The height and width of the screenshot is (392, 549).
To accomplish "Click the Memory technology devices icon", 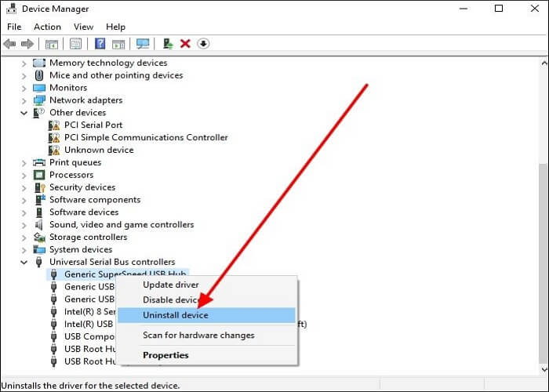I will coord(39,63).
